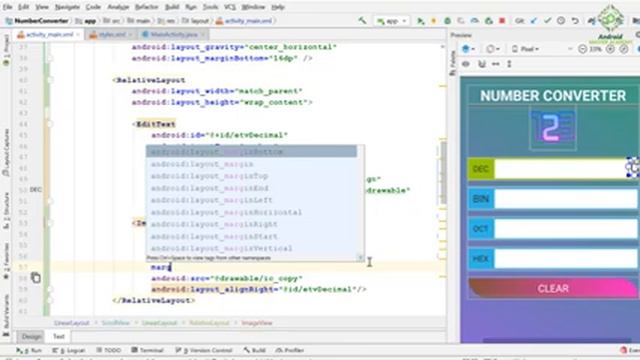Choose android:layout_margin suggestion
The height and width of the screenshot is (360, 640).
[251, 164]
